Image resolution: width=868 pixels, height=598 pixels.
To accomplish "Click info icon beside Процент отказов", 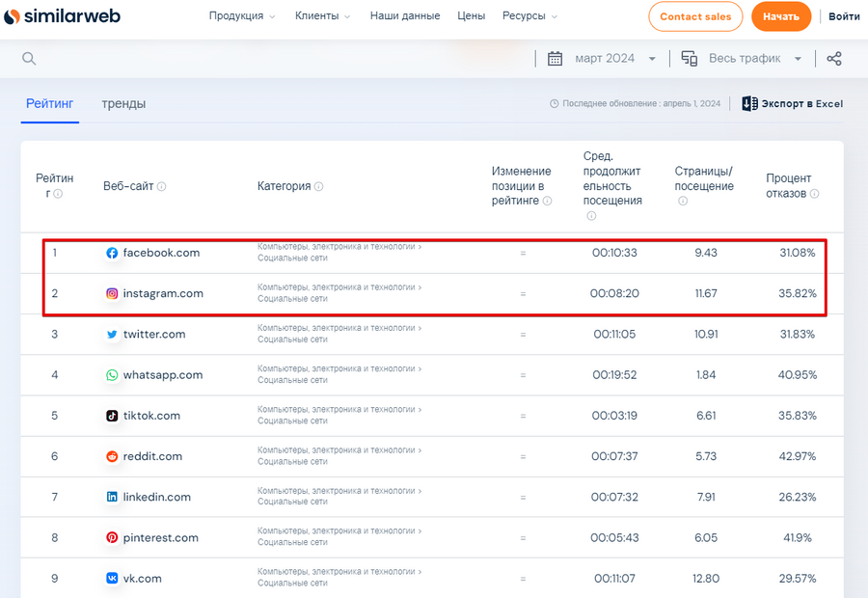I will tap(814, 194).
